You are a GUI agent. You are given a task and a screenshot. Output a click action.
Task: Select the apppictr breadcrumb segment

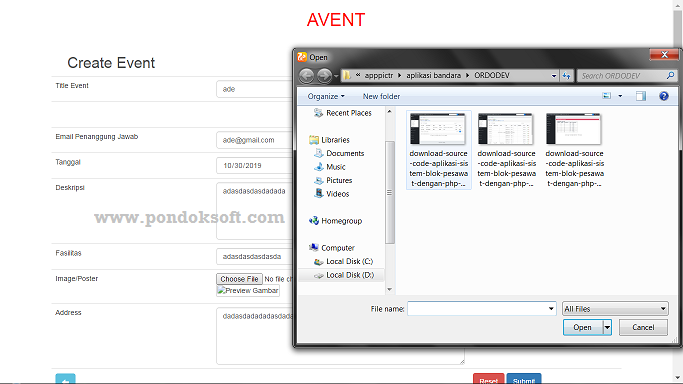[x=379, y=75]
